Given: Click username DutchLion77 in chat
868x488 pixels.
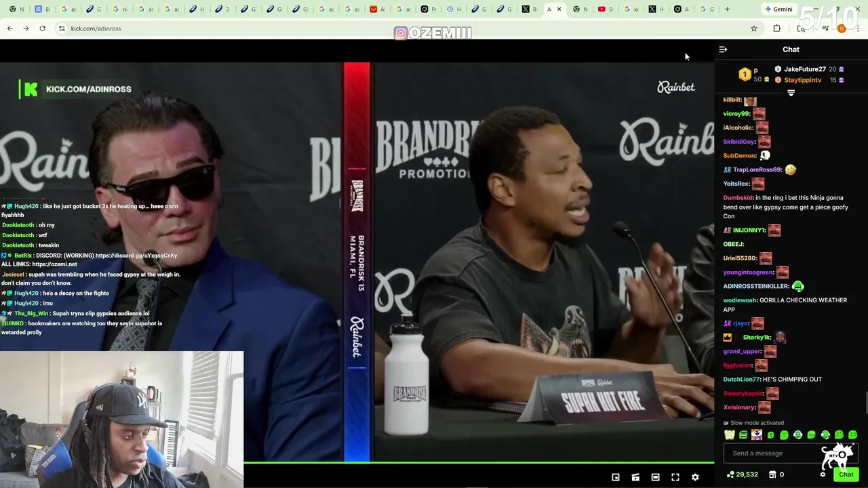Looking at the screenshot, I should [x=741, y=380].
